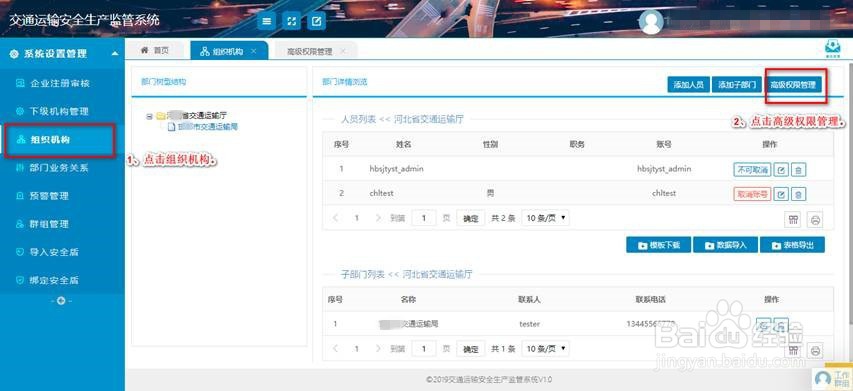Collapse the root department tree node
The image size is (853, 391).
pos(149,116)
